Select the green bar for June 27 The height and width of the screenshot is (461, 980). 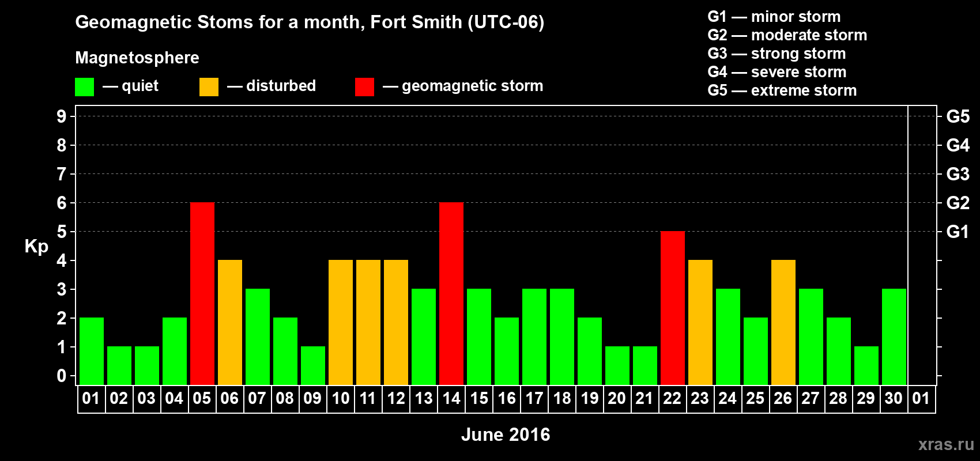[x=811, y=337]
